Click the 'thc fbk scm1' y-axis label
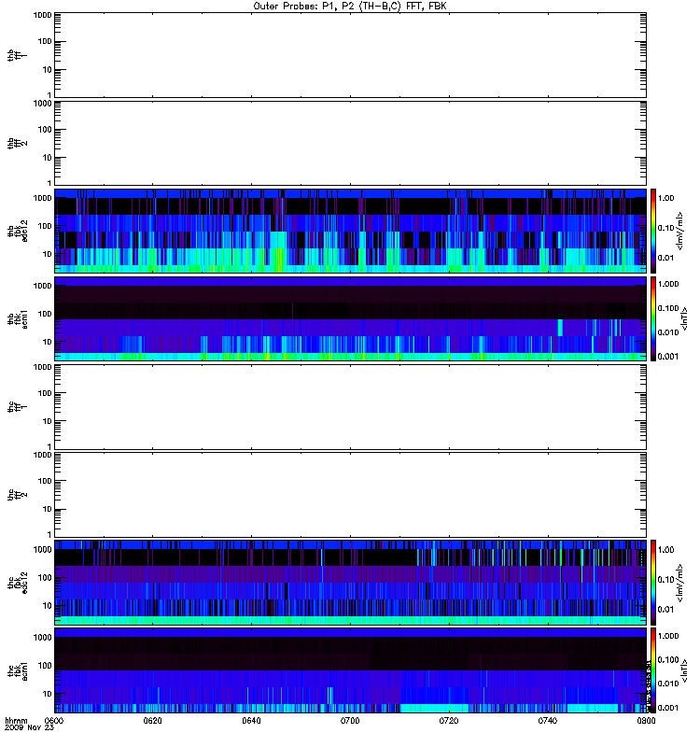 (18, 670)
